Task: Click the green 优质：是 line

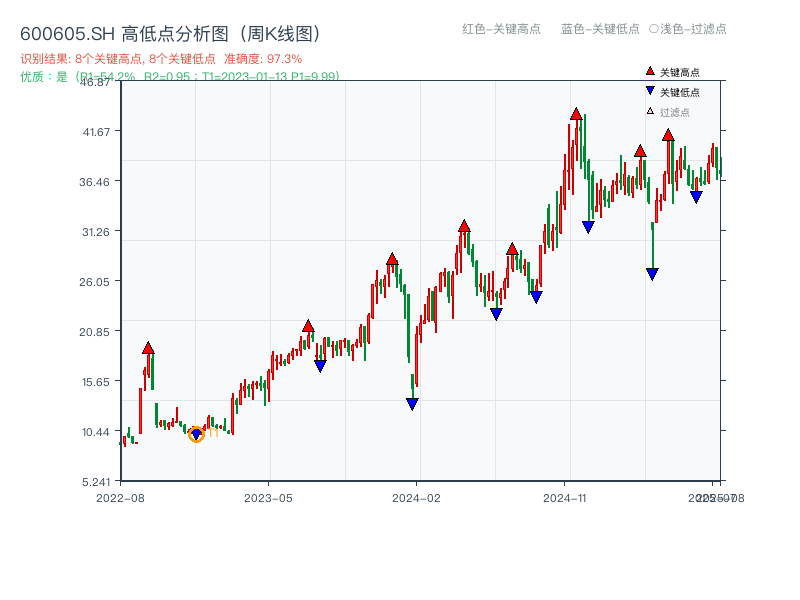Action: tap(180, 77)
